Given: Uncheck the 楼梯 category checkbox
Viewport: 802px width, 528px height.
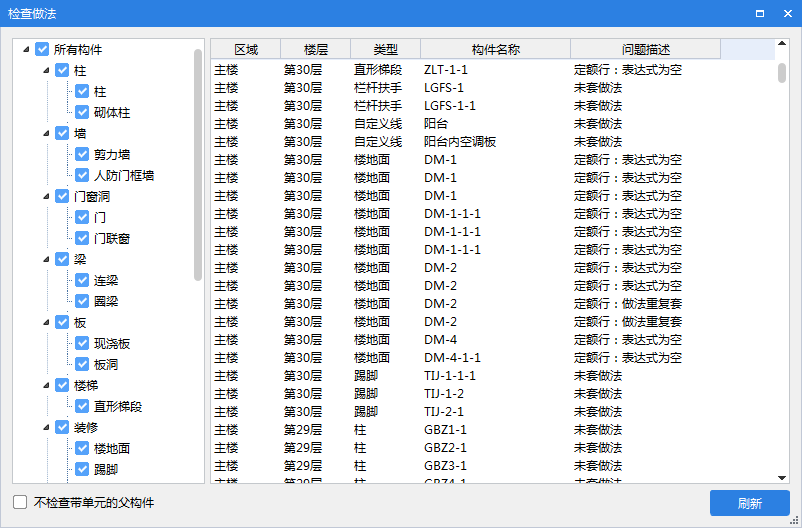Looking at the screenshot, I should pos(62,385).
